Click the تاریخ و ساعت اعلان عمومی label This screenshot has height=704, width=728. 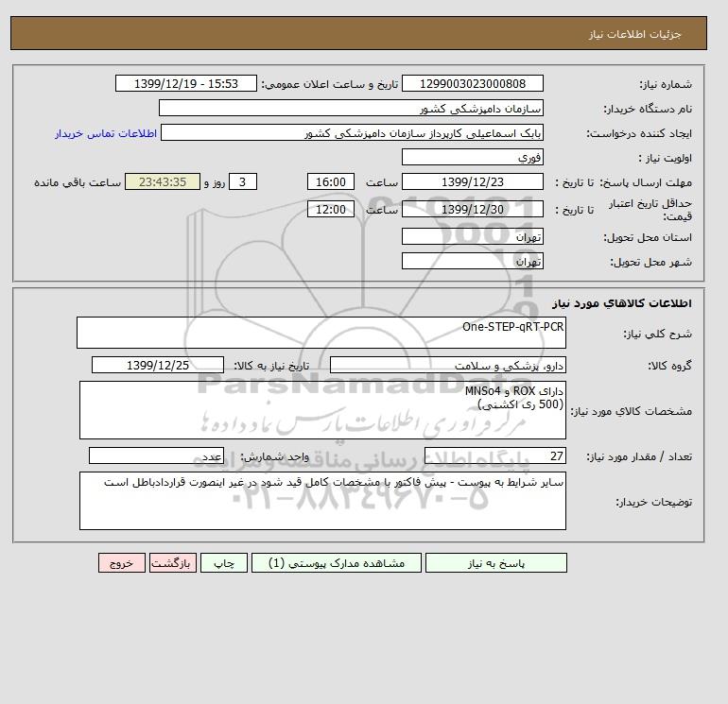330,84
